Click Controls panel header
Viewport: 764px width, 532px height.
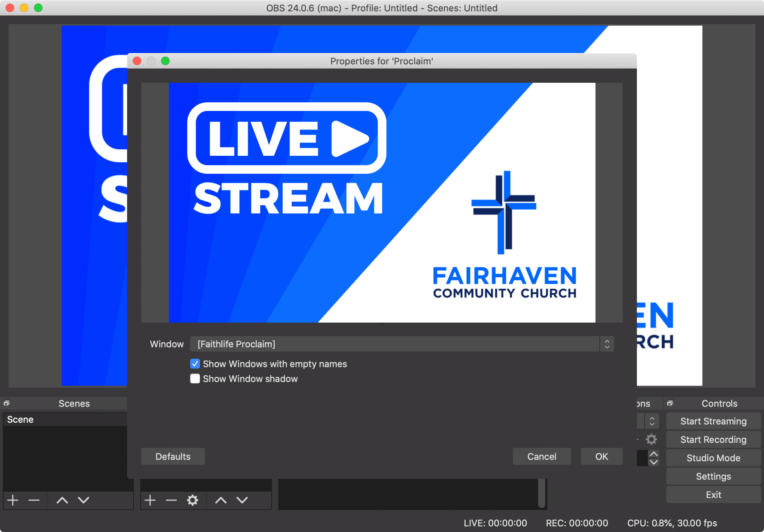tap(719, 403)
